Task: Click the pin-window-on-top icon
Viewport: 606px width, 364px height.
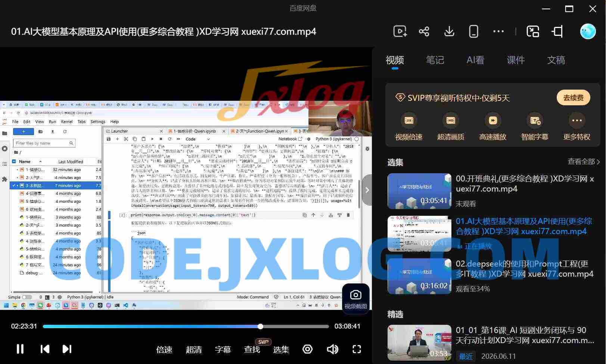Action: [x=557, y=31]
